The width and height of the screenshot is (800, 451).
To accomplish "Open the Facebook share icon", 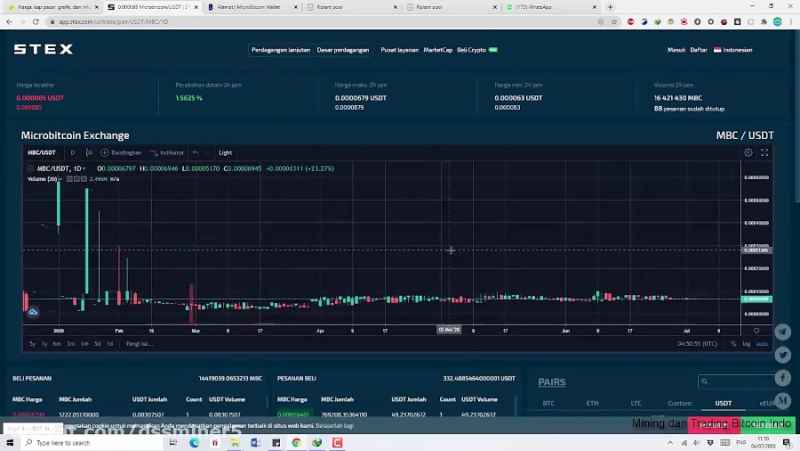I will click(x=783, y=378).
